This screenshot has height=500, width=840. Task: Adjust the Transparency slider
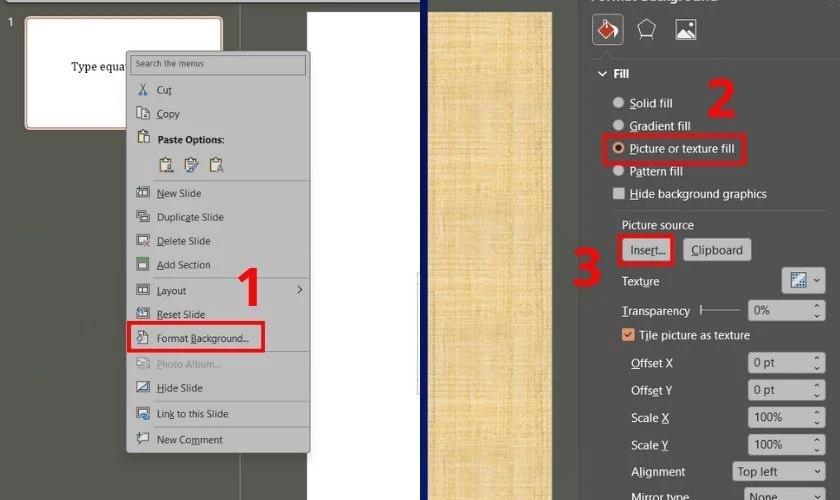719,310
